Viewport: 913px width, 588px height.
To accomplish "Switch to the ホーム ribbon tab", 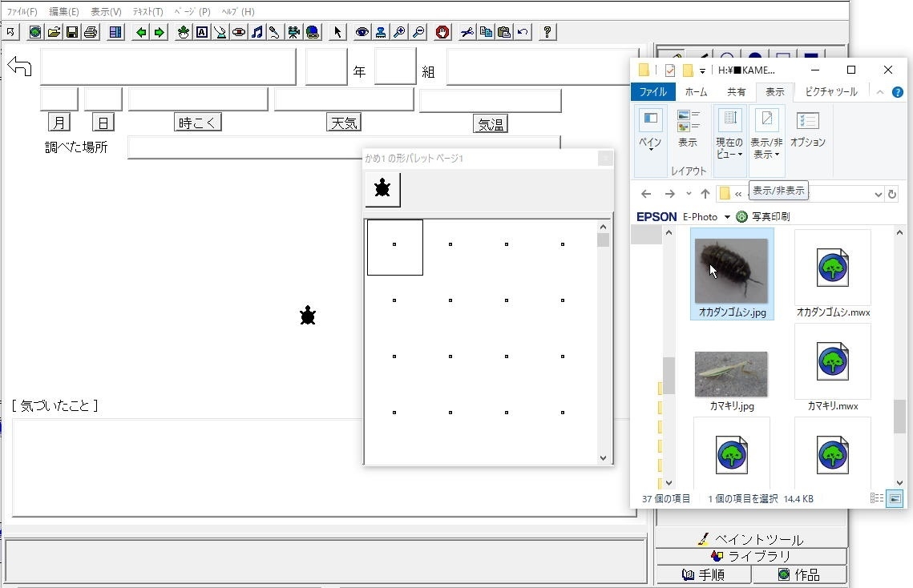I will [696, 92].
